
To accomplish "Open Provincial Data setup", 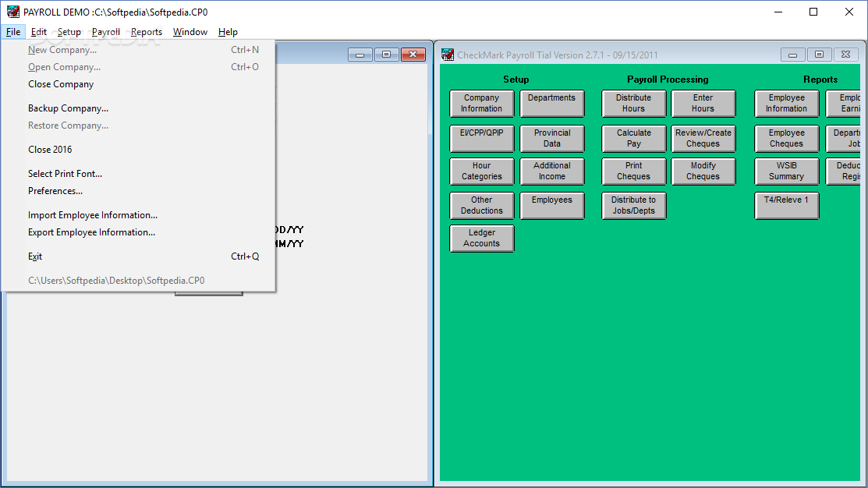I will coord(552,138).
